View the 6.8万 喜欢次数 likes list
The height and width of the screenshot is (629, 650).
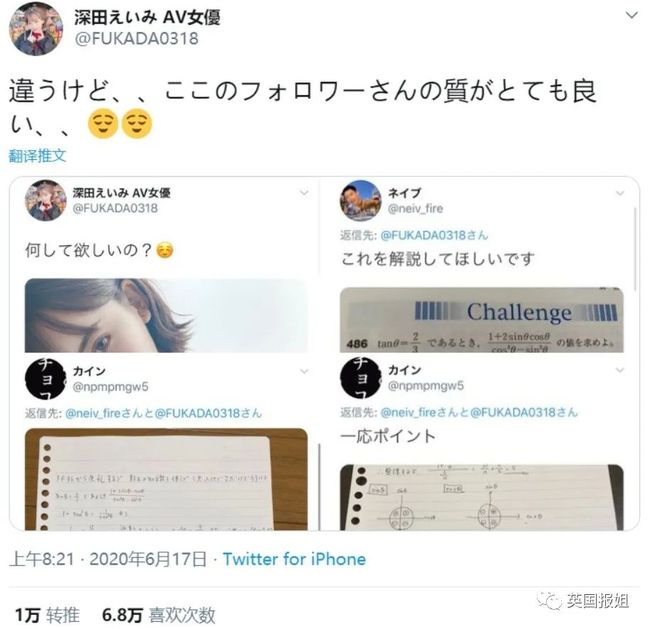pos(159,614)
